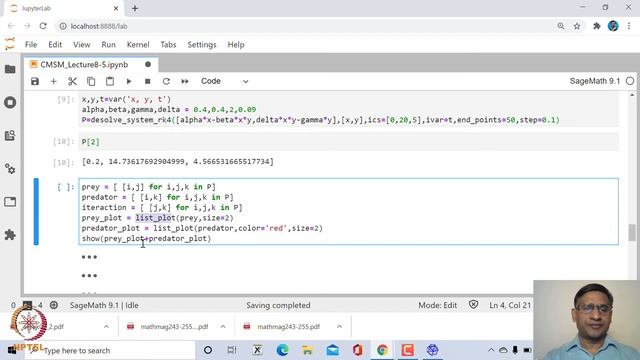This screenshot has width=640, height=360.
Task: Open the Tabs menu
Action: [168, 44]
